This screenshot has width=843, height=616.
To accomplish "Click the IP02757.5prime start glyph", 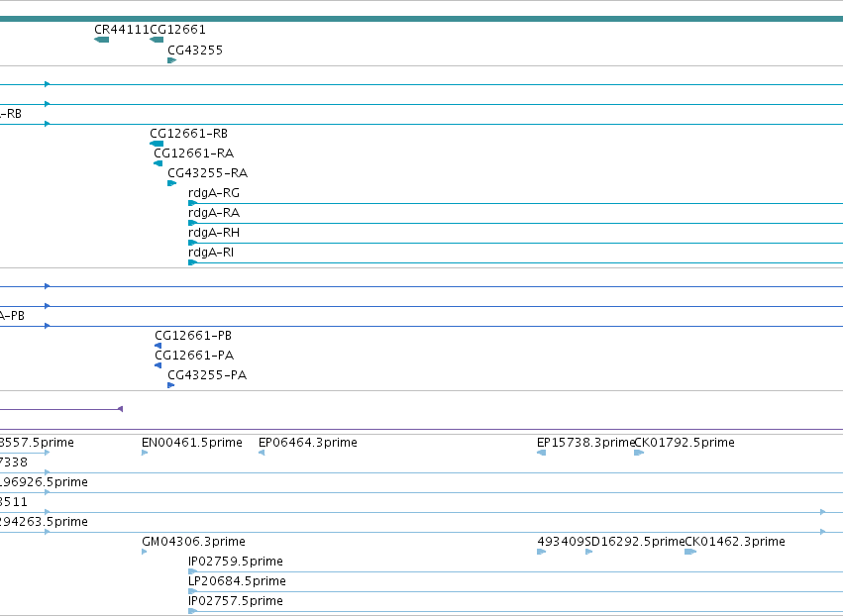I will point(192,611).
